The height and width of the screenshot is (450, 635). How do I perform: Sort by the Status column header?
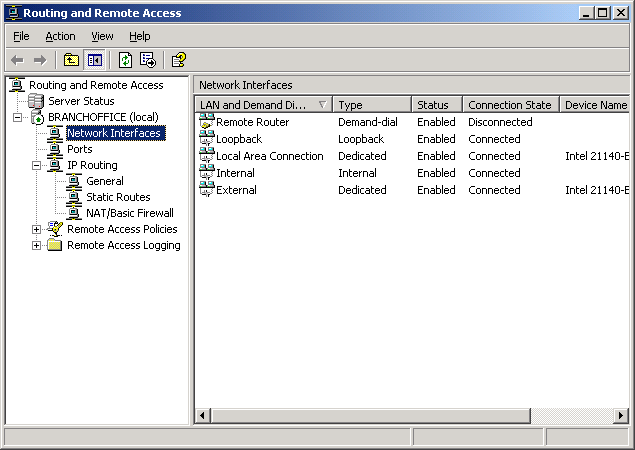coord(437,105)
